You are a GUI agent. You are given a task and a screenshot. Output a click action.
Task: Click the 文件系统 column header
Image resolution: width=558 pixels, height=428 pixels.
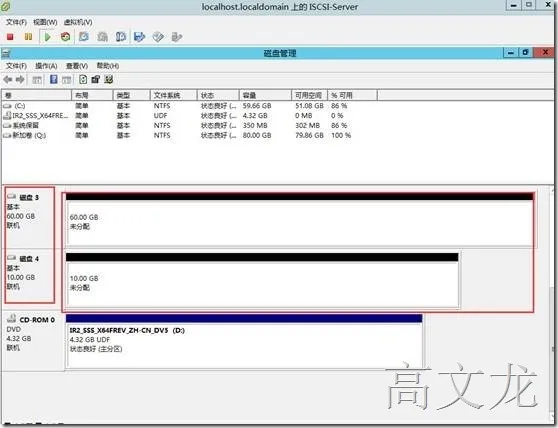click(174, 95)
